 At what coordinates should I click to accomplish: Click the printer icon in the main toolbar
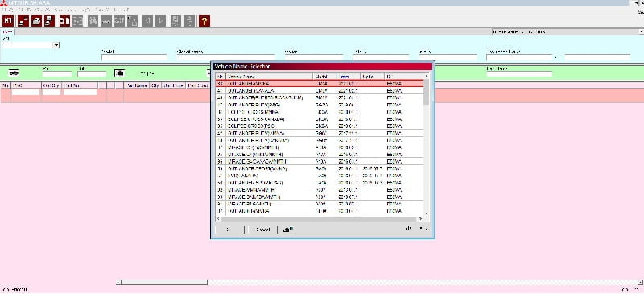coord(36,21)
